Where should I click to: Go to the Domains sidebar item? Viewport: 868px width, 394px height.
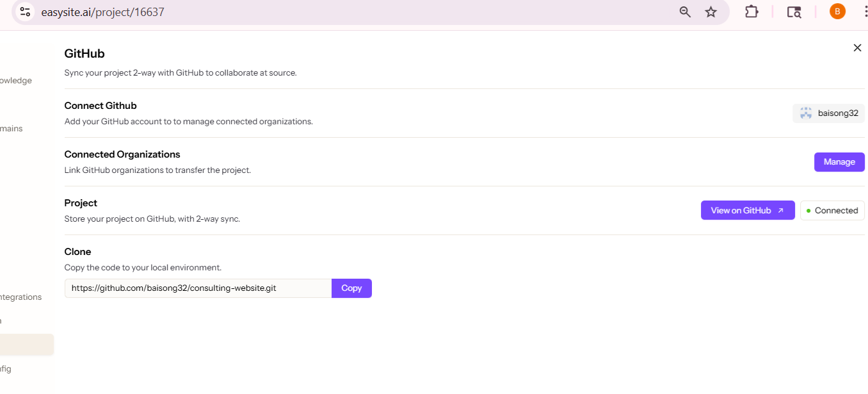(12, 129)
